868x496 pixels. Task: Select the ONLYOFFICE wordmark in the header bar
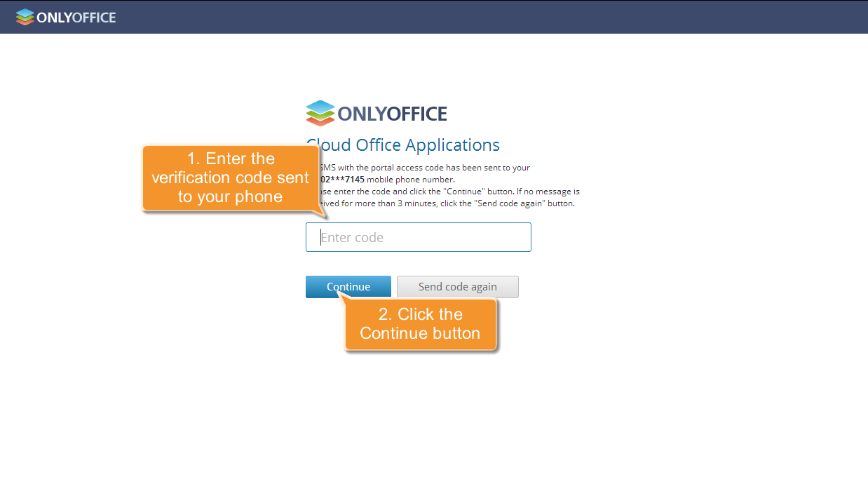click(x=77, y=17)
